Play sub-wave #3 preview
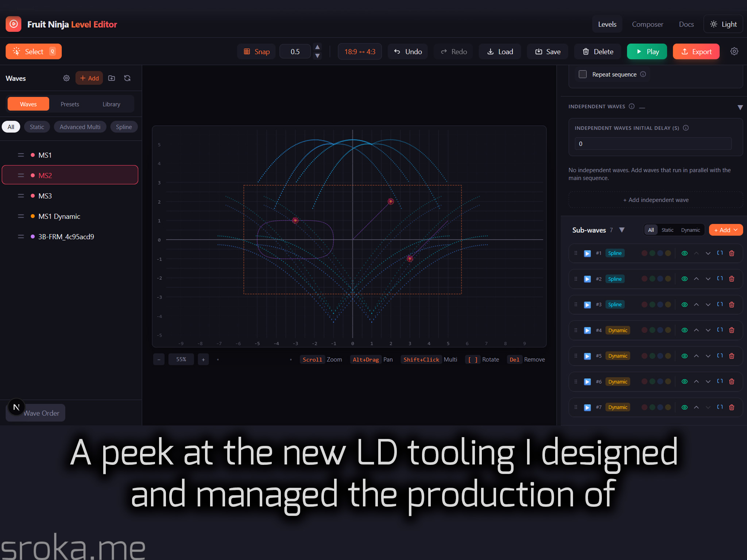The width and height of the screenshot is (747, 560). click(587, 305)
